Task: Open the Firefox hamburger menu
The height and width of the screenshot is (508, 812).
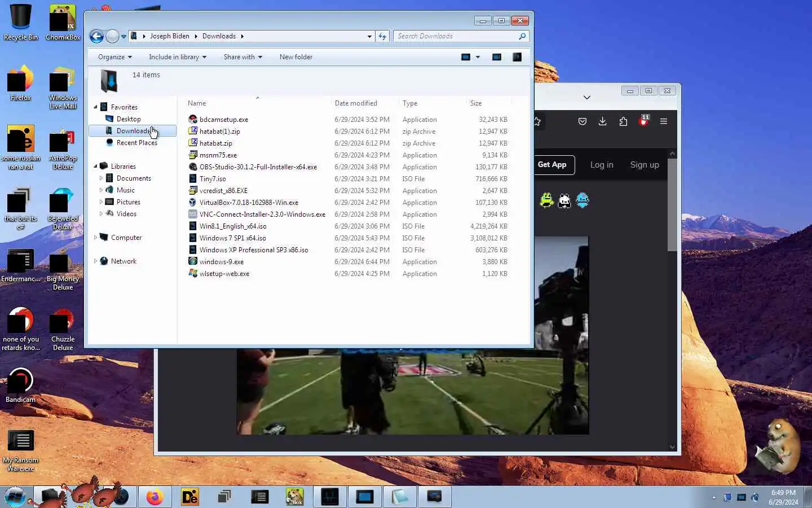Action: pyautogui.click(x=664, y=121)
